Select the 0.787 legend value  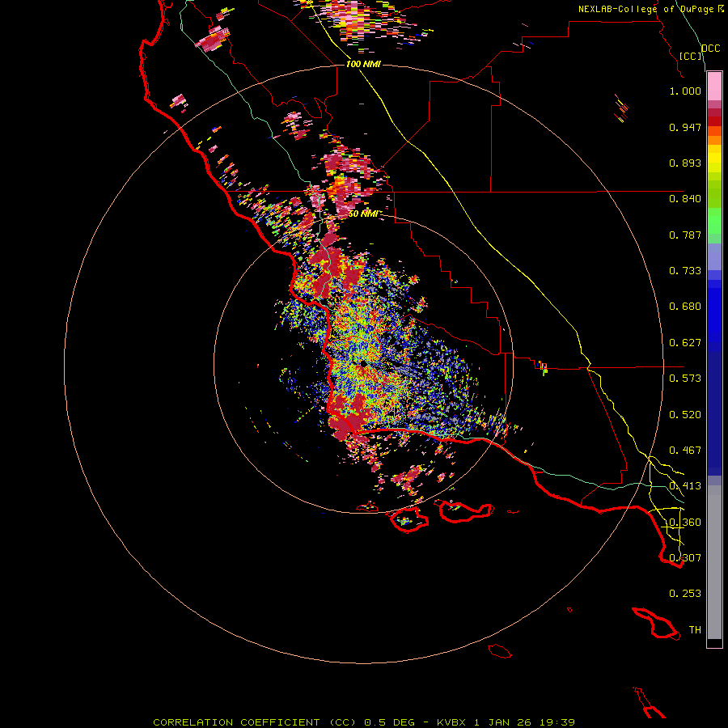tap(685, 235)
